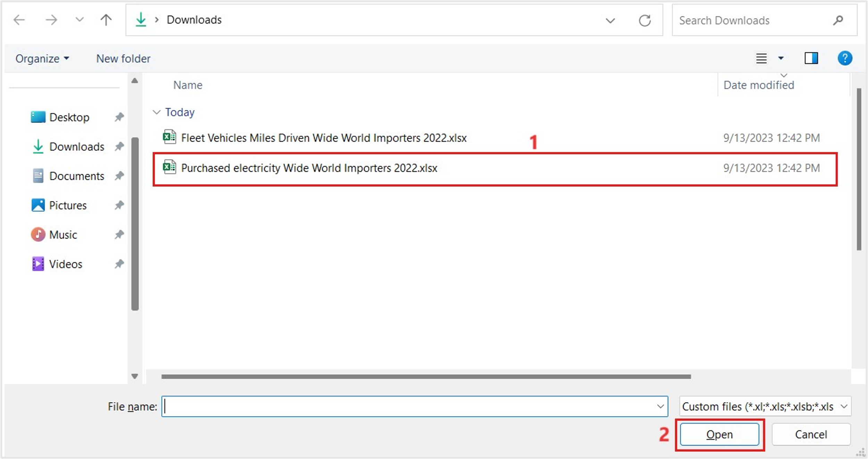Click the Forward navigation arrow
The image size is (868, 459).
coord(51,20)
